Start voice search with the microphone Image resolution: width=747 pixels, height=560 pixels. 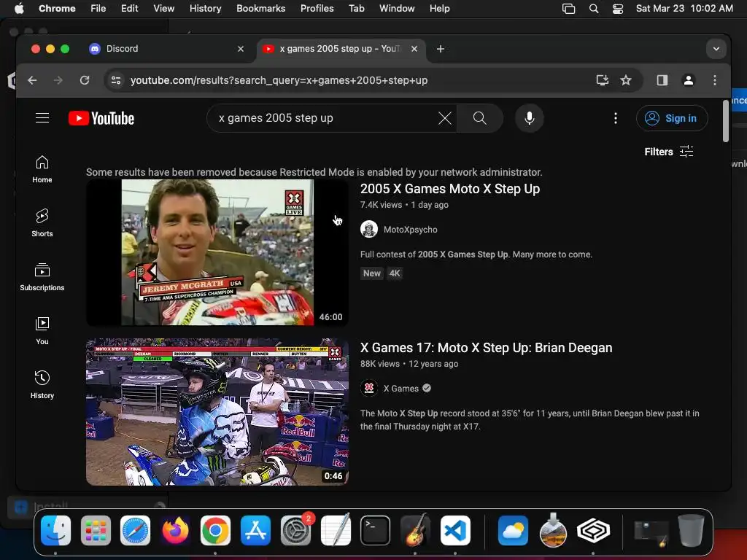point(530,118)
